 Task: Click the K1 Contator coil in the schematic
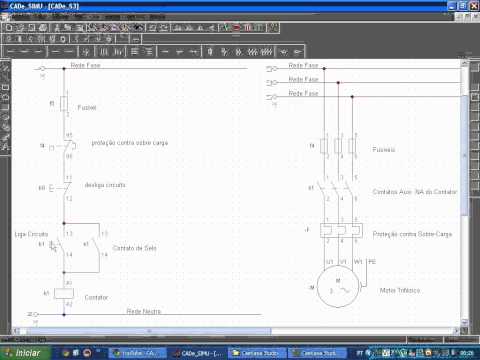[x=64, y=293]
